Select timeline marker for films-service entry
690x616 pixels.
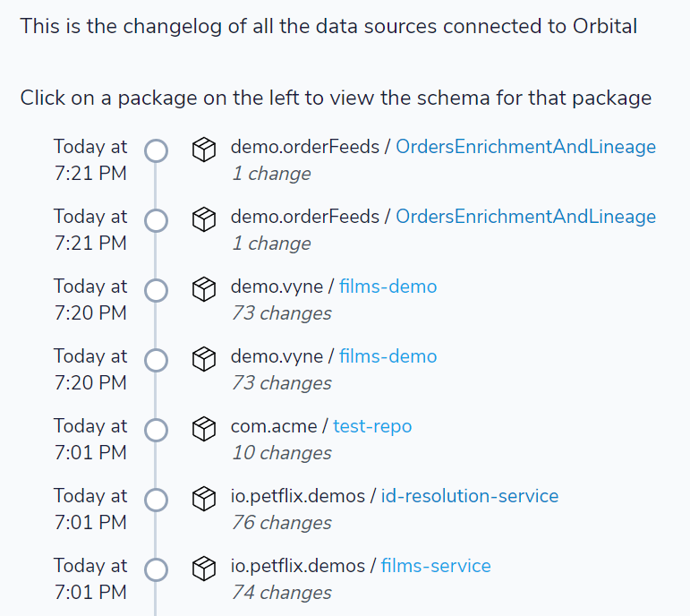tap(157, 569)
